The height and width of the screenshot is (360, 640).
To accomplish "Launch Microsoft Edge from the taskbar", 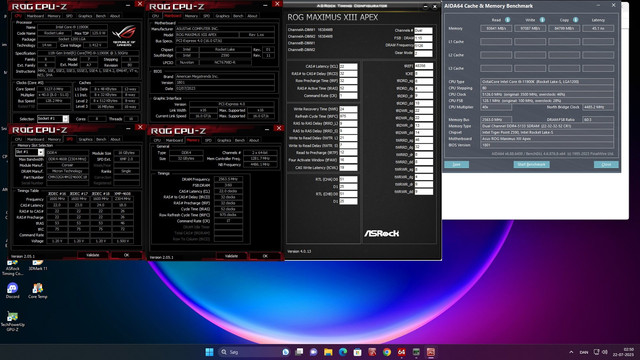I will (343, 352).
